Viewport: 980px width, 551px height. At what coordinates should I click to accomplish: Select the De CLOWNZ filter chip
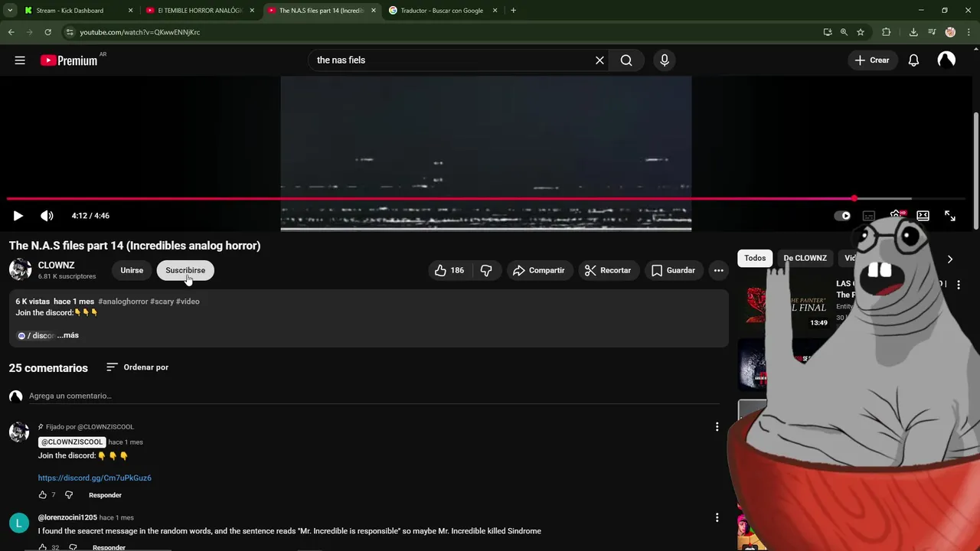805,258
